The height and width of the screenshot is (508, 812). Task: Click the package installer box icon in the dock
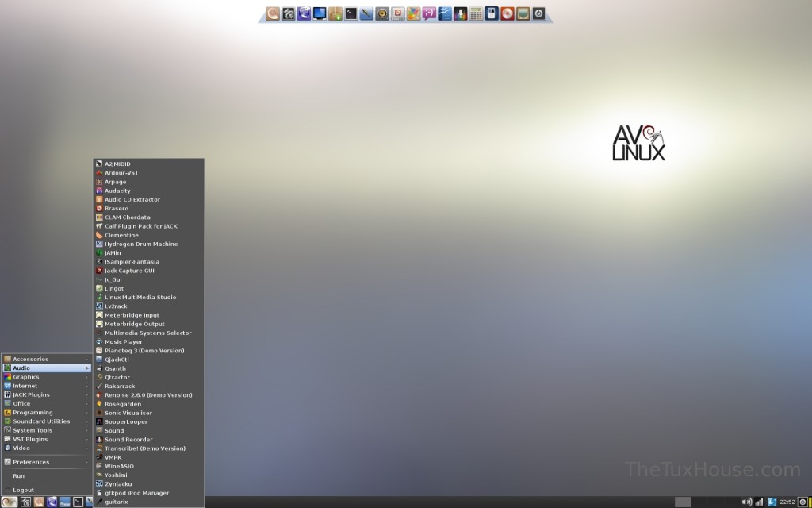(335, 14)
